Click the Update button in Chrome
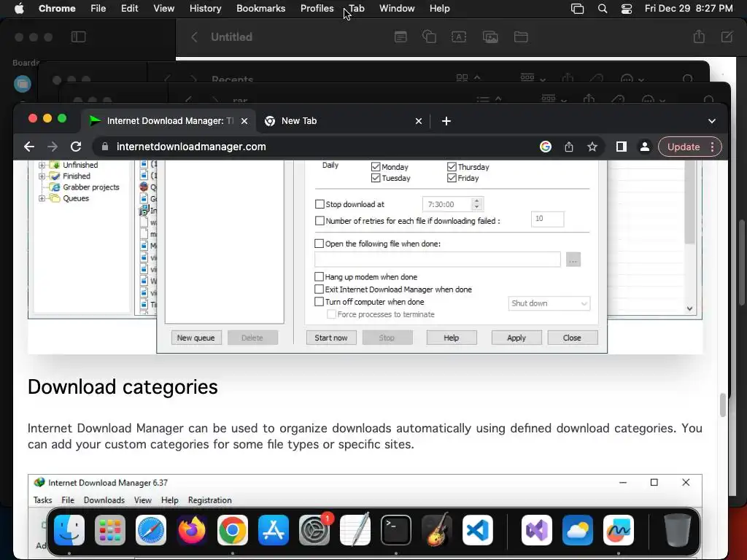The image size is (747, 560). pyautogui.click(x=683, y=147)
